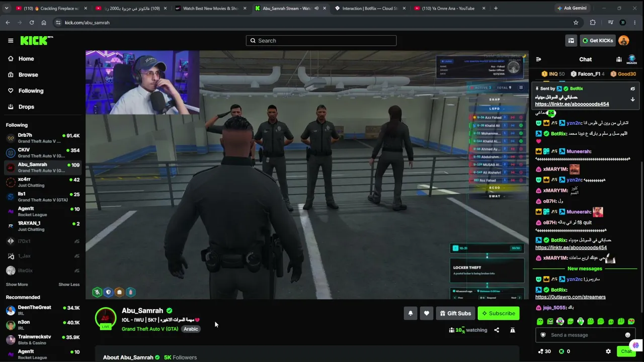The width and height of the screenshot is (644, 362).
Task: Reload the page
Action: [x=32, y=23]
